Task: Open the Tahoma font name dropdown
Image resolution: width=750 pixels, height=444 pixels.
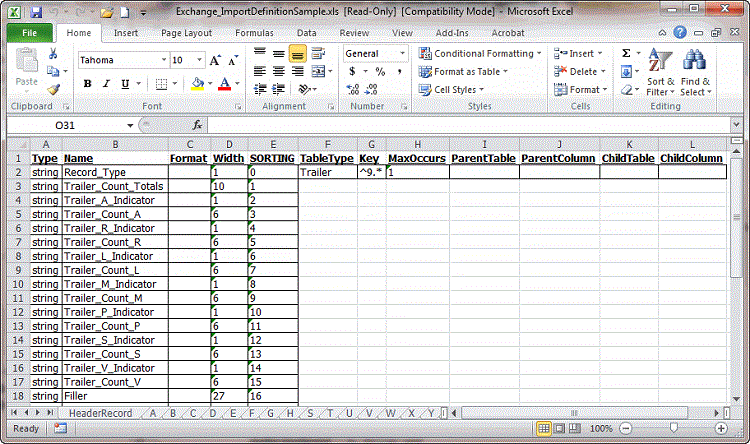Action: [160, 60]
